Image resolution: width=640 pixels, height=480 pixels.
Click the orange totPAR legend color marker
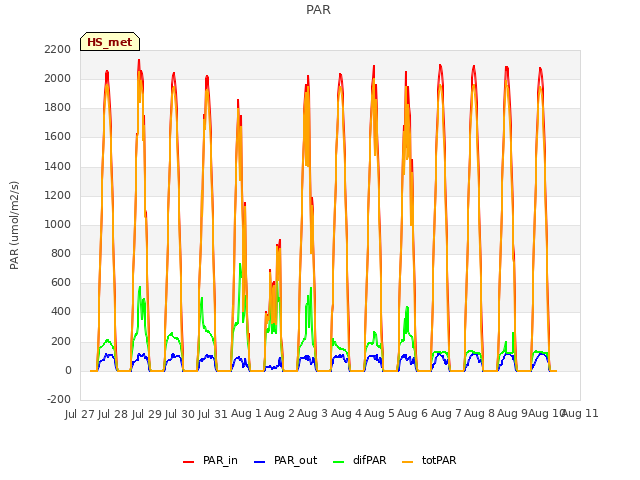[x=407, y=462]
